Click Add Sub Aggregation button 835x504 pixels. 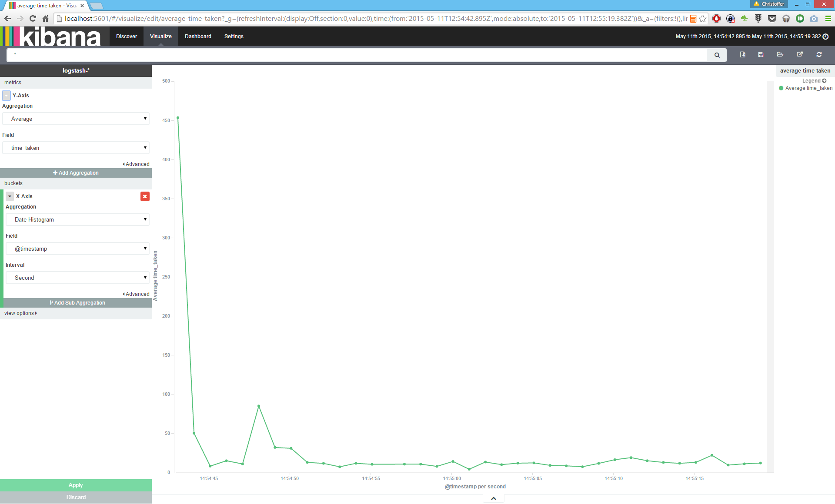coord(77,303)
